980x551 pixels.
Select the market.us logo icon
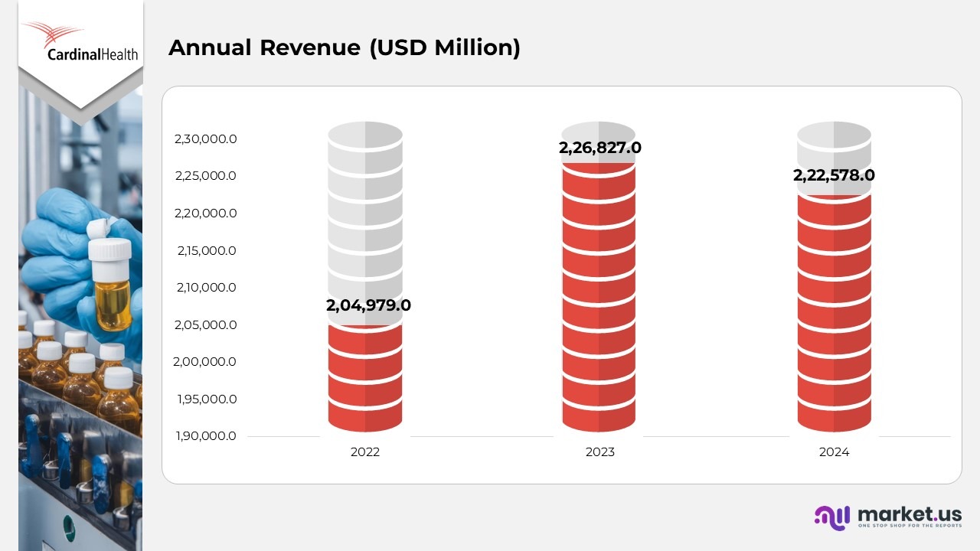(x=832, y=517)
